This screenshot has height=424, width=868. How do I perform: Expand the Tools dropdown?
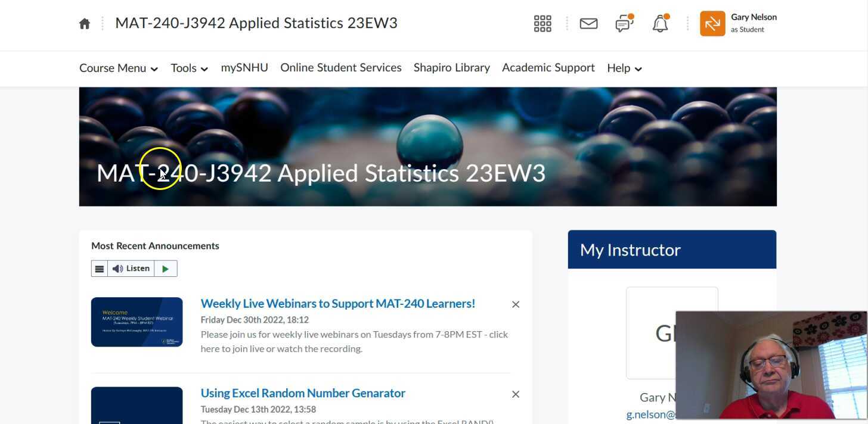[x=189, y=68]
